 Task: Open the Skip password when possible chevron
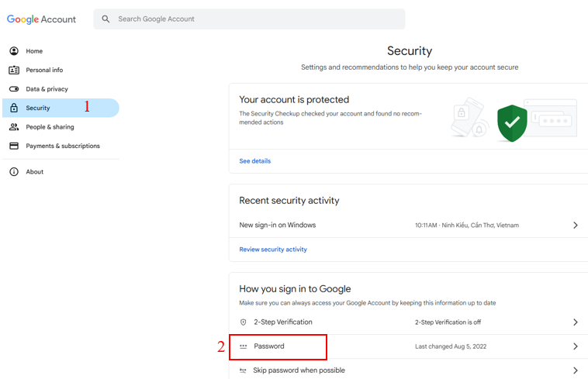[576, 370]
